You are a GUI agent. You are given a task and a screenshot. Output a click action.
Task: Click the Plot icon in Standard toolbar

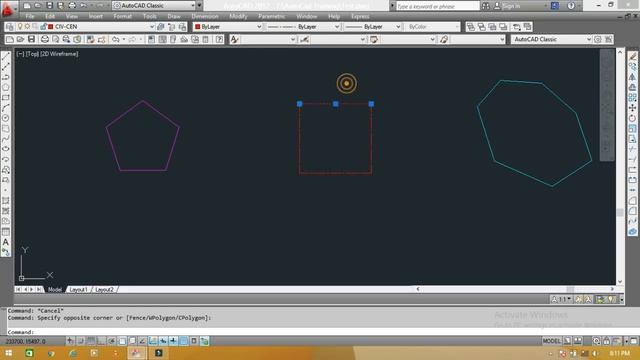45,39
